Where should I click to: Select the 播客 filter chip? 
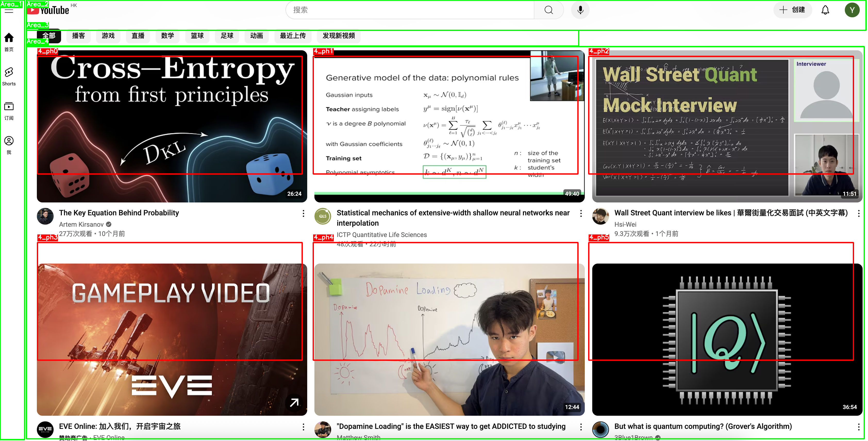pos(78,36)
